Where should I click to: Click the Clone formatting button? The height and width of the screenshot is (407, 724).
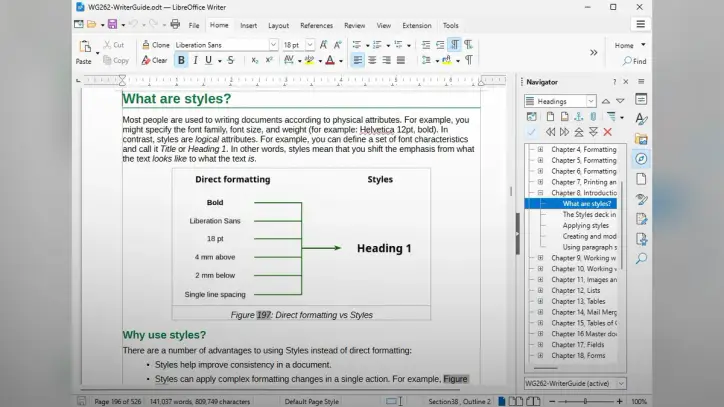(x=156, y=45)
